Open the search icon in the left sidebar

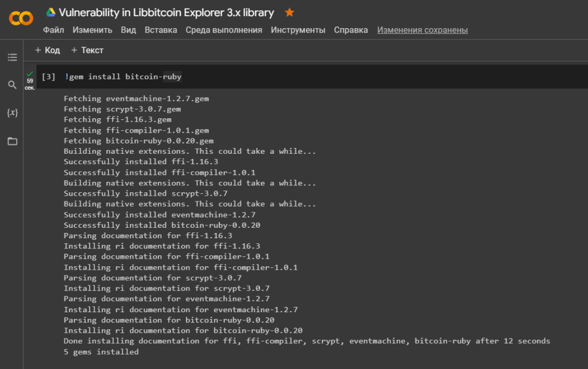[13, 85]
